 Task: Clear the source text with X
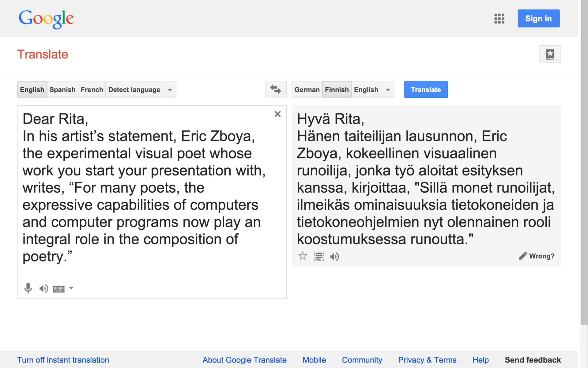tap(277, 114)
